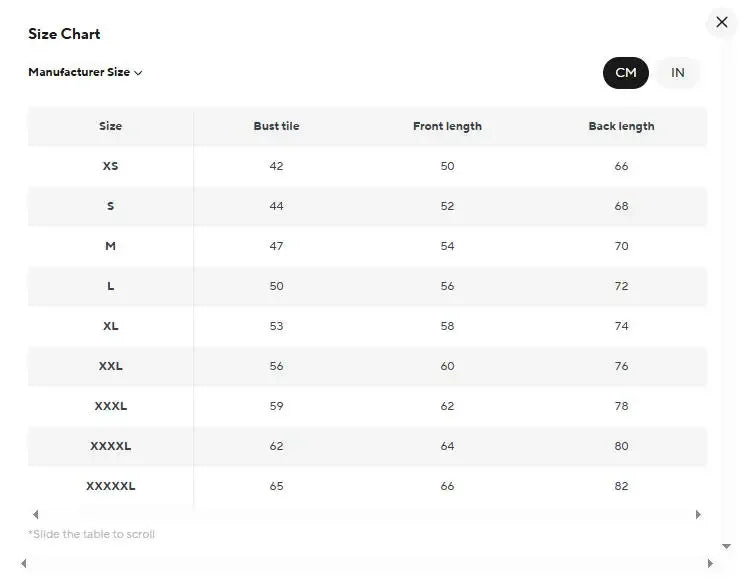Select the XS size row

coord(110,166)
